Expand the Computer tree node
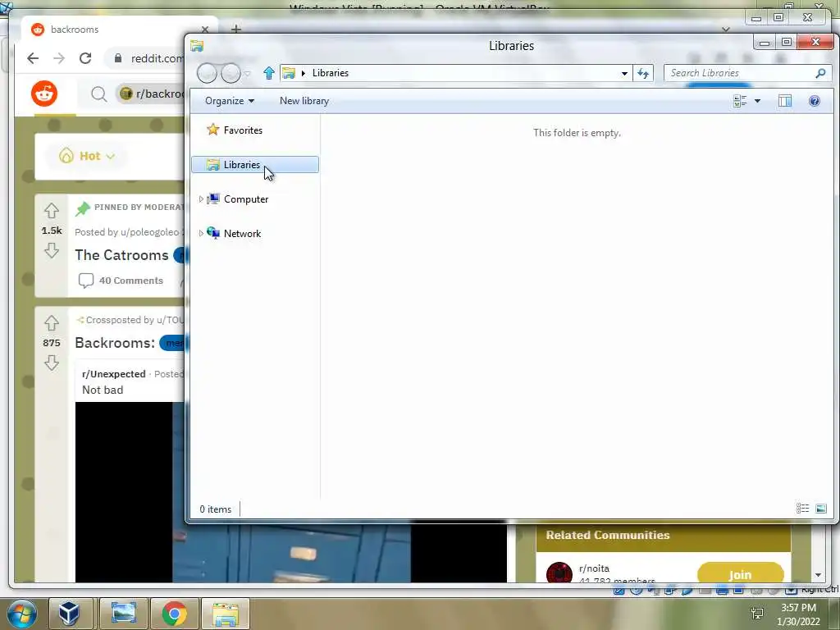Screen dimensions: 840x630 click(201, 199)
